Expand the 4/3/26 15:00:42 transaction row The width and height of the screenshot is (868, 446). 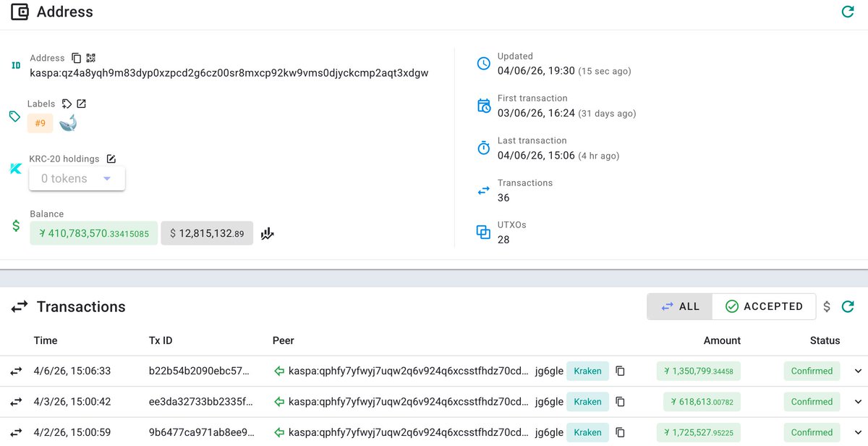(x=858, y=402)
